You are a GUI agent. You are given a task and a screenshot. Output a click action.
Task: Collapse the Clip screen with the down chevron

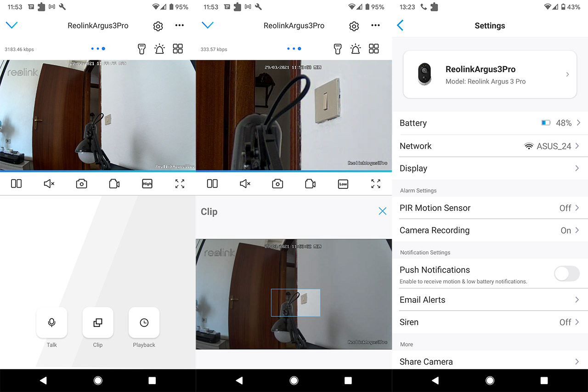208,25
